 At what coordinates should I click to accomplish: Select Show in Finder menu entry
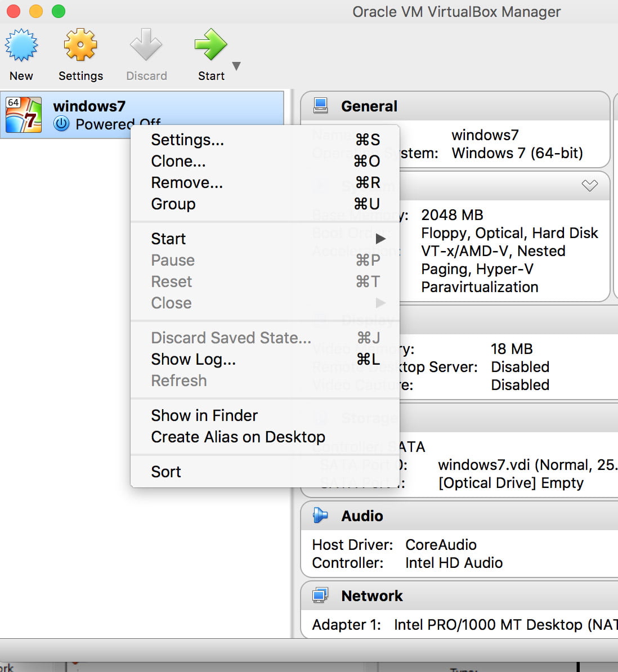[204, 415]
